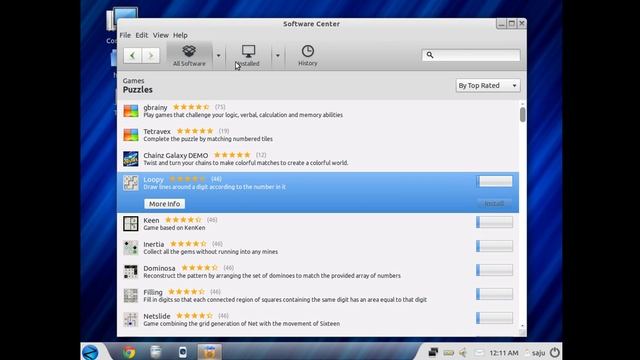Image resolution: width=640 pixels, height=360 pixels.
Task: Click the saju user name in tray
Action: 538,353
